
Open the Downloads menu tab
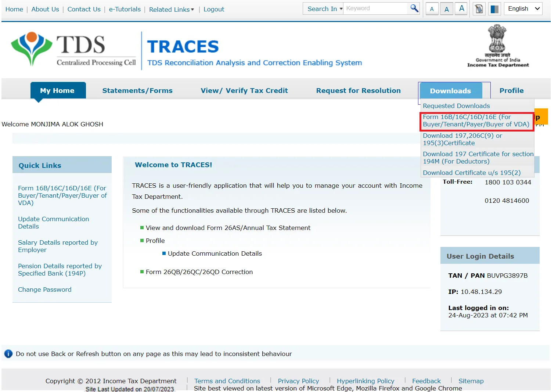coord(451,91)
